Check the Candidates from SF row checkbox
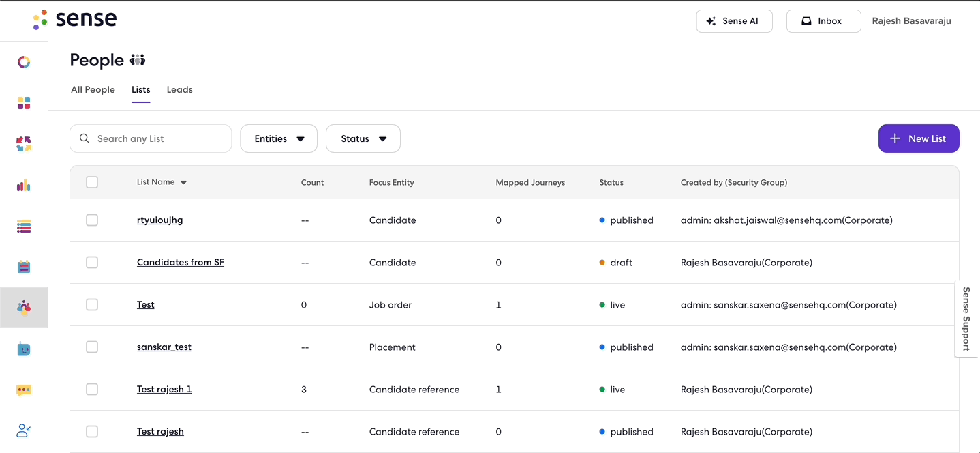Image resolution: width=980 pixels, height=453 pixels. [x=92, y=263]
